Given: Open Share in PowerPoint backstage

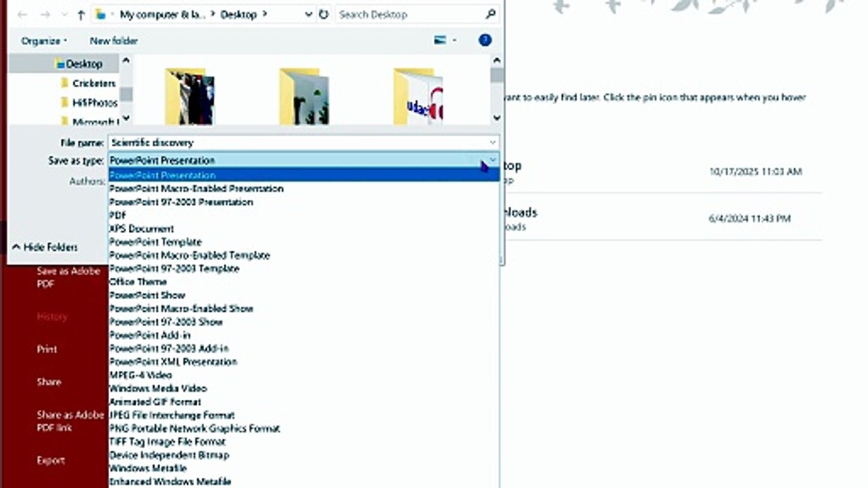Looking at the screenshot, I should (x=49, y=382).
